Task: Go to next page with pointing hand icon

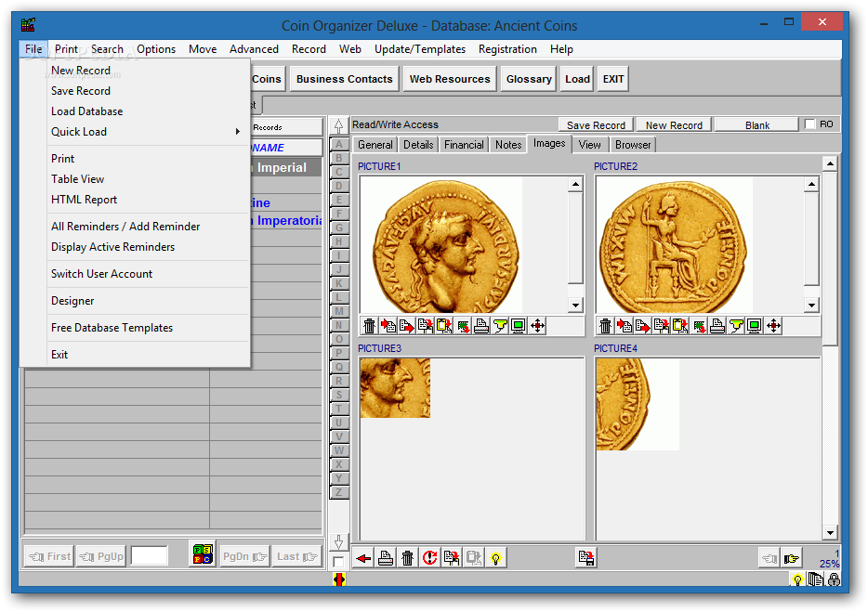Action: (x=792, y=558)
